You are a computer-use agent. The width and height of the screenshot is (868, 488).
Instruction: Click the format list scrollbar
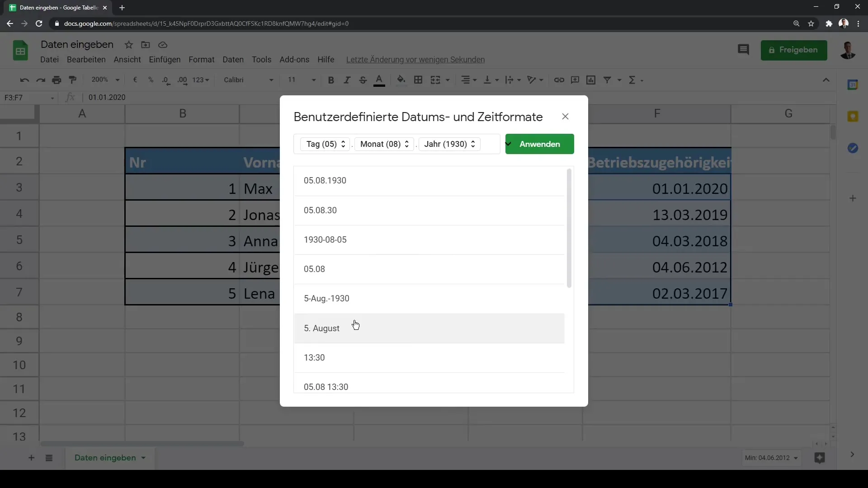569,228
